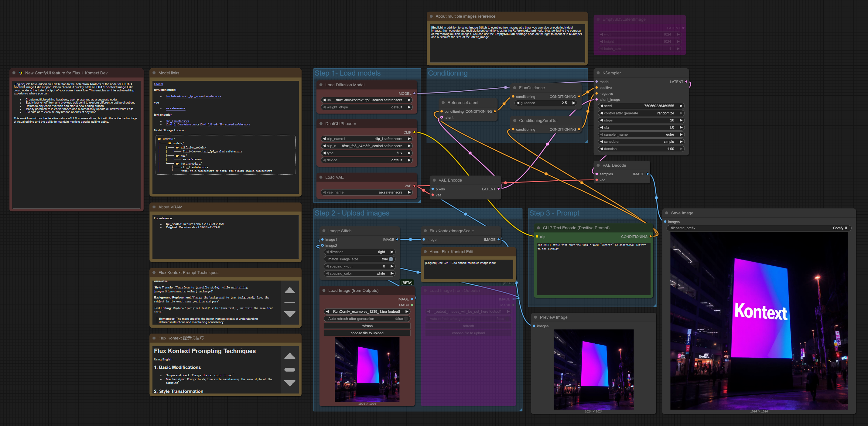This screenshot has height=426, width=868.
Task: Click down triangle in Flux Kontext 提示词技巧 note
Action: [290, 383]
